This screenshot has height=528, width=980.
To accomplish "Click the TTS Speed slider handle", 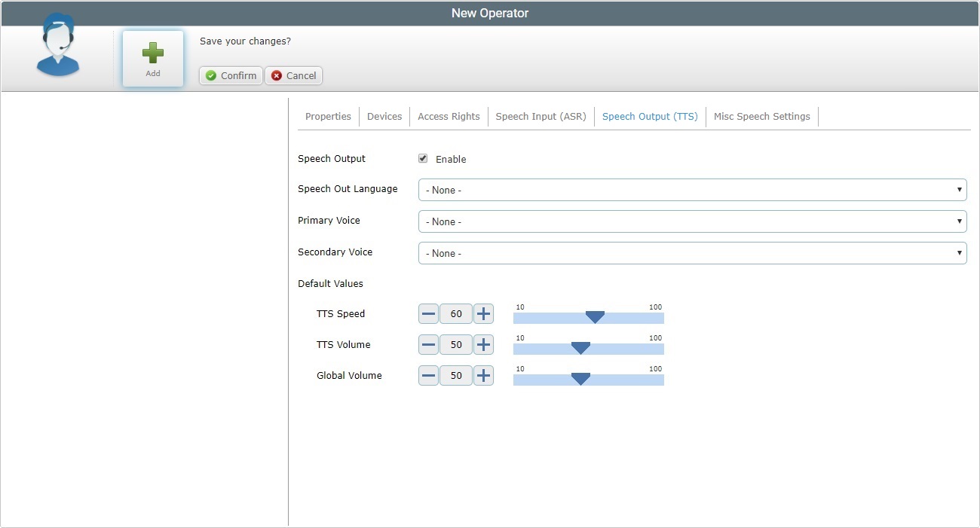I will tap(595, 317).
